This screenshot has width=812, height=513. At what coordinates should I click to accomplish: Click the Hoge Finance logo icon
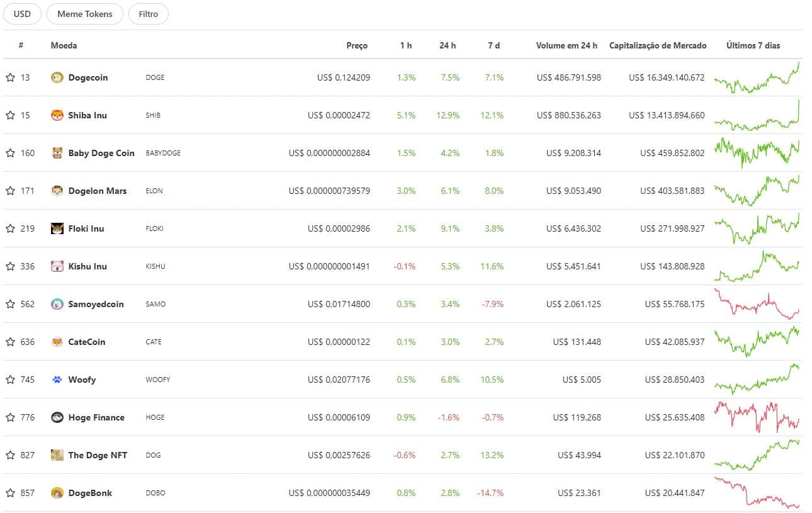pyautogui.click(x=57, y=417)
